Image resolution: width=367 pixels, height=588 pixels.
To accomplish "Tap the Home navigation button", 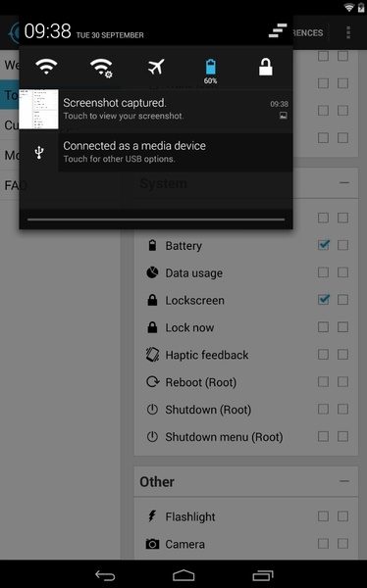I will click(183, 574).
